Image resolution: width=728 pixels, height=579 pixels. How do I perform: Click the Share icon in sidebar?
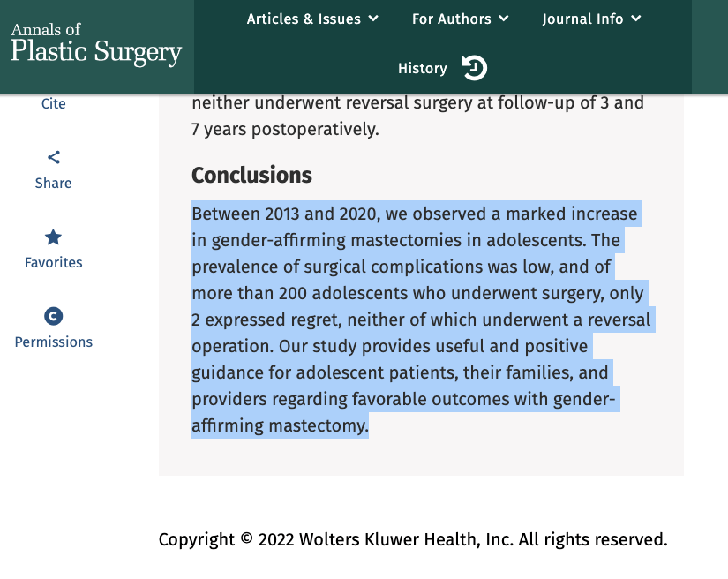pos(54,158)
